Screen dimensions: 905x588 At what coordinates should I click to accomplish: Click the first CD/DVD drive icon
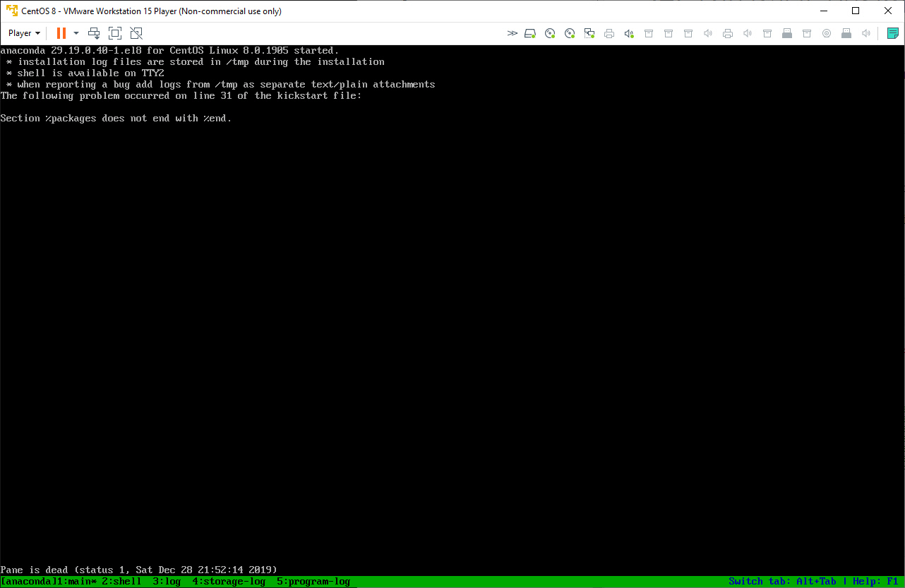550,32
